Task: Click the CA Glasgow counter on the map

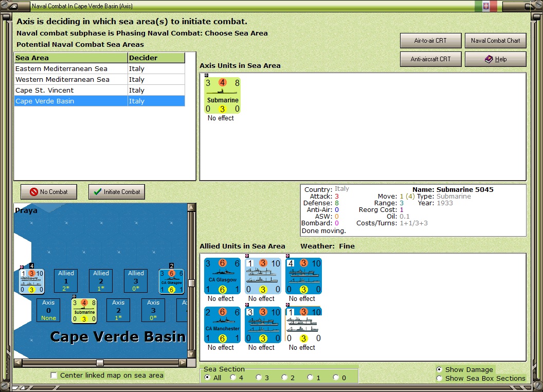Action: pos(171,281)
